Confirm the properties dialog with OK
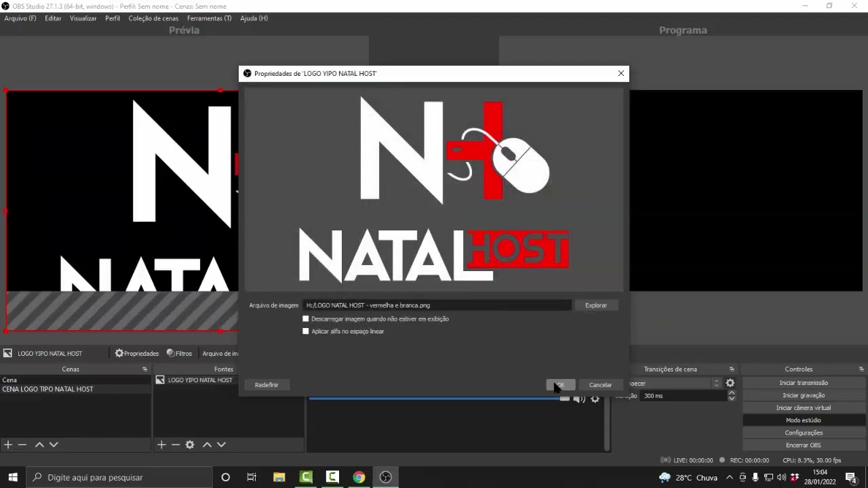The width and height of the screenshot is (868, 488). point(560,385)
